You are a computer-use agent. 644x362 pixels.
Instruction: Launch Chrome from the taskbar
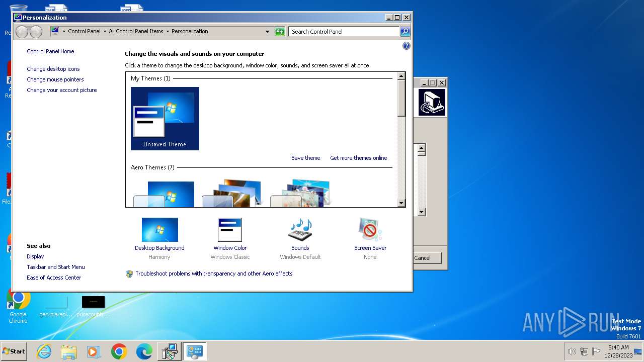click(x=119, y=351)
